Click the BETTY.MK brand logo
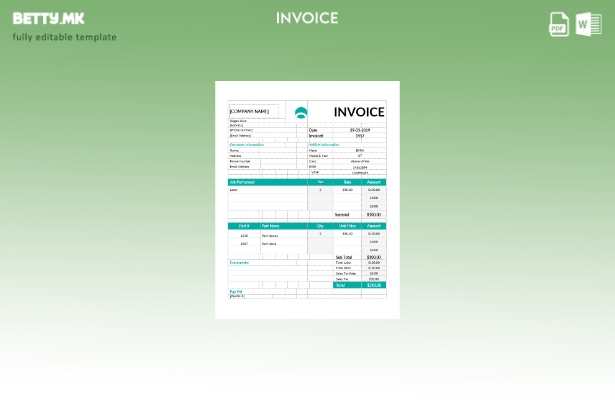 click(x=48, y=18)
